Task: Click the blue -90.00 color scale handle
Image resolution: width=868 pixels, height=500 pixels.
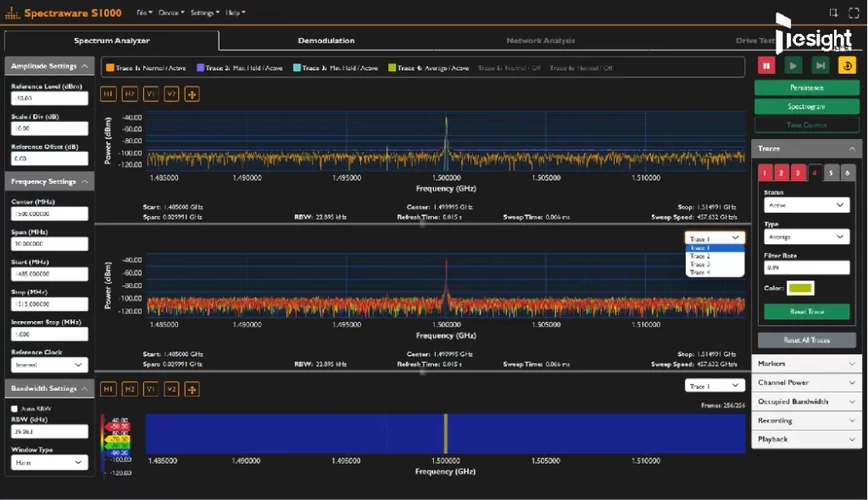Action: (x=119, y=453)
